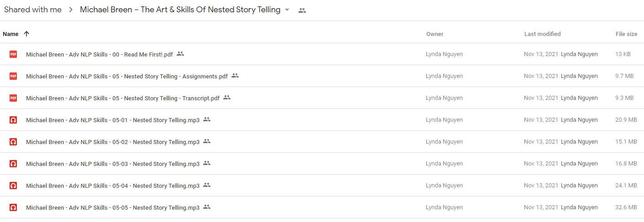This screenshot has height=222, width=644.
Task: Go back to Shared with me
Action: tap(33, 10)
